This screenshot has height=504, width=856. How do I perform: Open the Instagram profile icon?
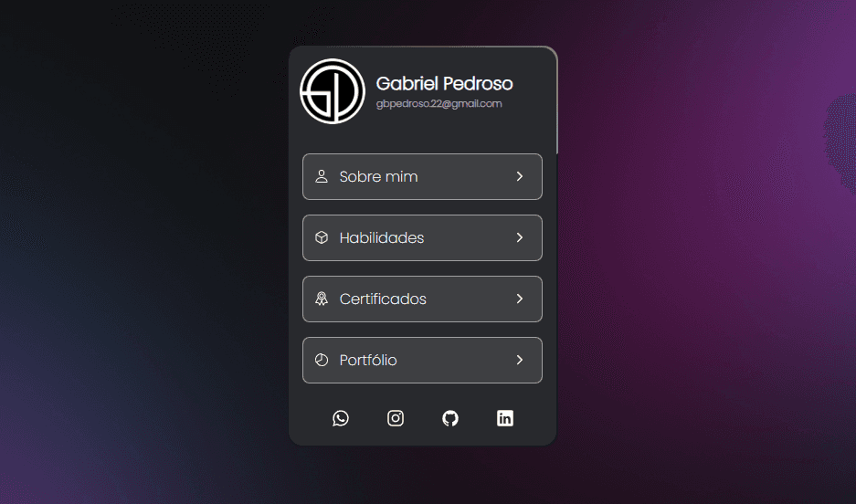click(x=396, y=418)
